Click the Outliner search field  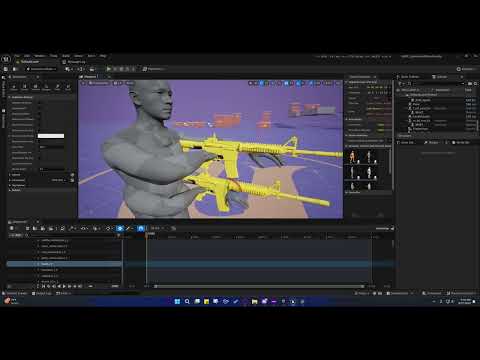point(435,83)
